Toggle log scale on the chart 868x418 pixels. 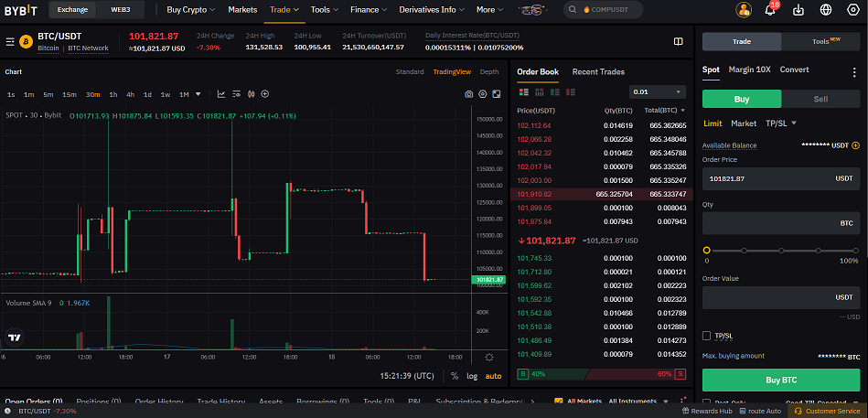472,376
